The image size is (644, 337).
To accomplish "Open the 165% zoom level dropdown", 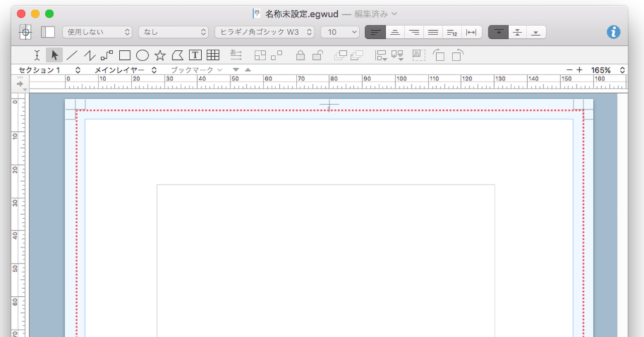I will coord(608,70).
